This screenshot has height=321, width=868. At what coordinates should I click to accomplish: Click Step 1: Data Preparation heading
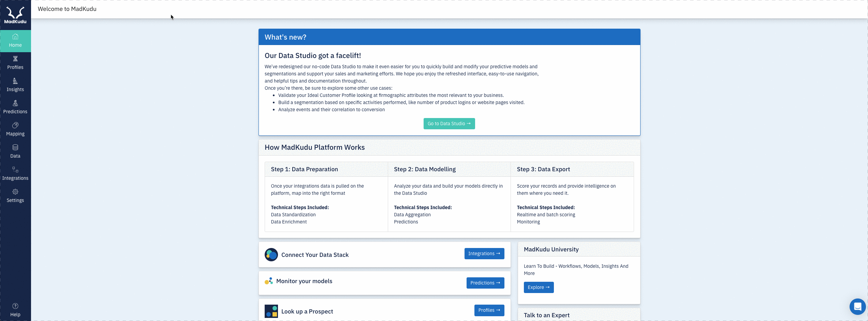pos(305,169)
